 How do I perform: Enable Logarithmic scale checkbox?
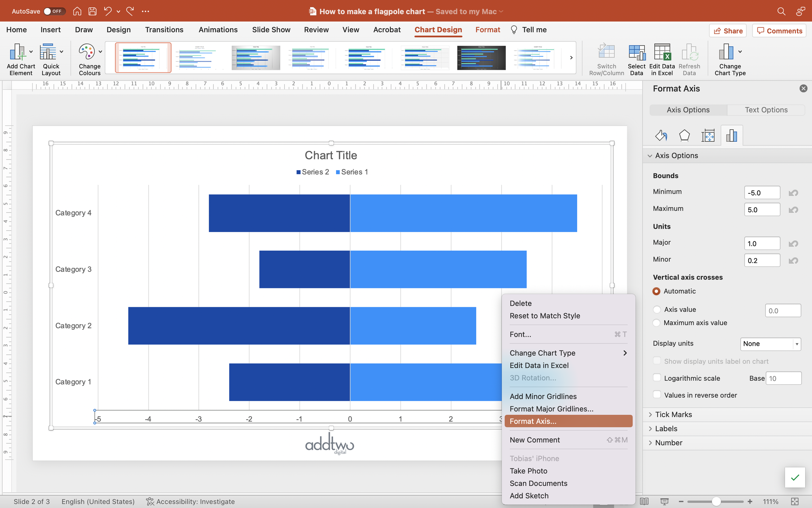pos(656,378)
